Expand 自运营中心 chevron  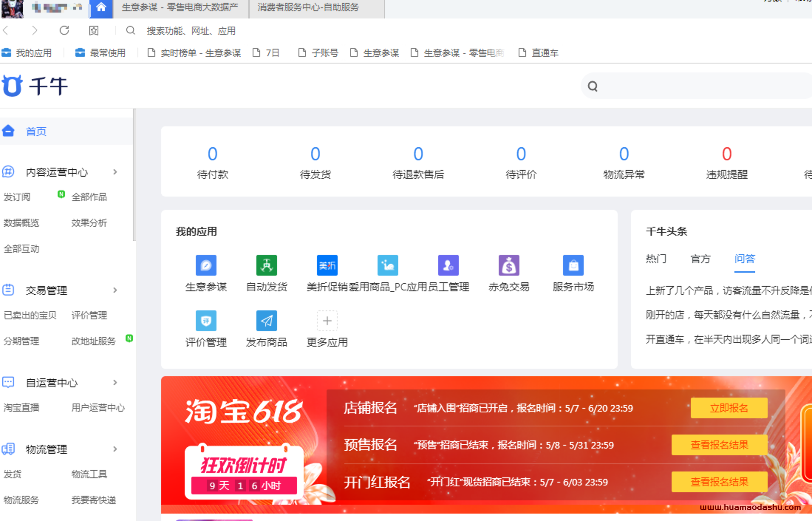115,382
